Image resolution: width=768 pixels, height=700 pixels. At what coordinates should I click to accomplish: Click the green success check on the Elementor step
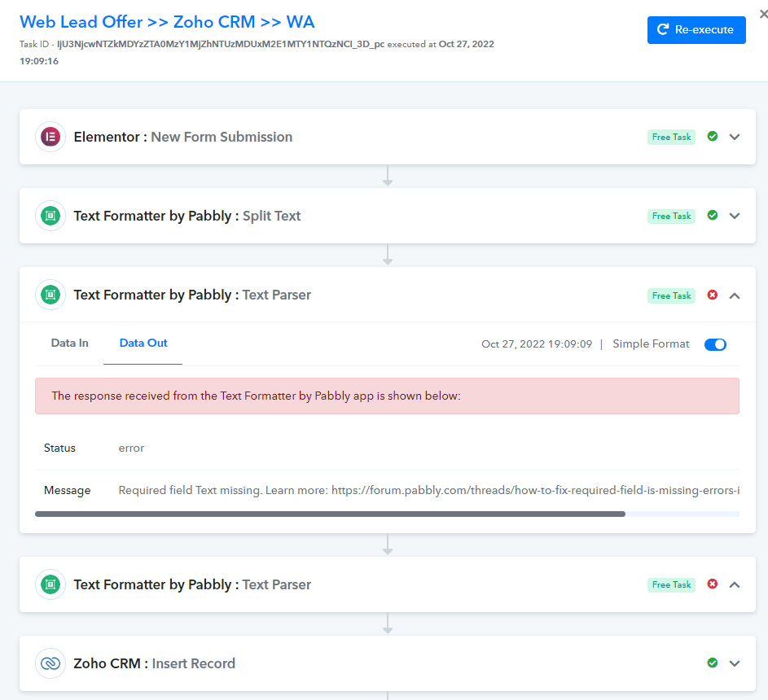713,136
